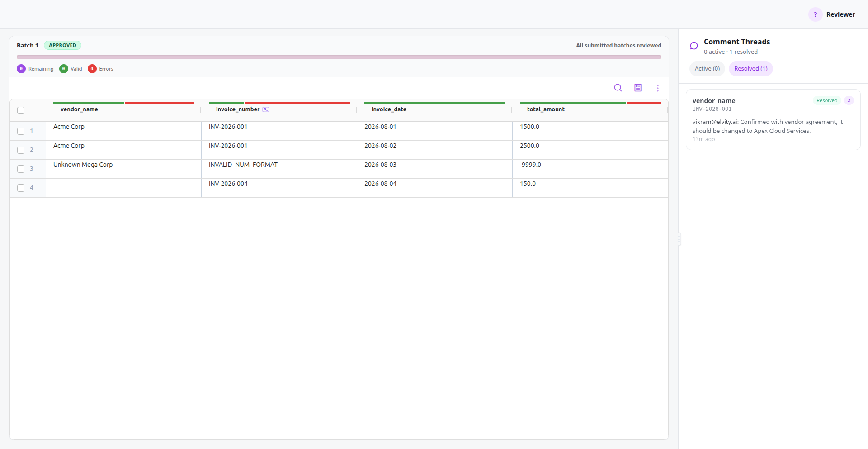Select the INVALID_NUM_FORMAT cell
This screenshot has width=868, height=449.
pos(279,169)
